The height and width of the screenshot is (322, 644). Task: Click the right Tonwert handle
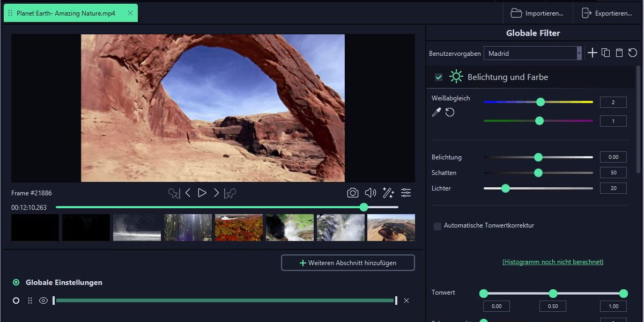coord(623,294)
